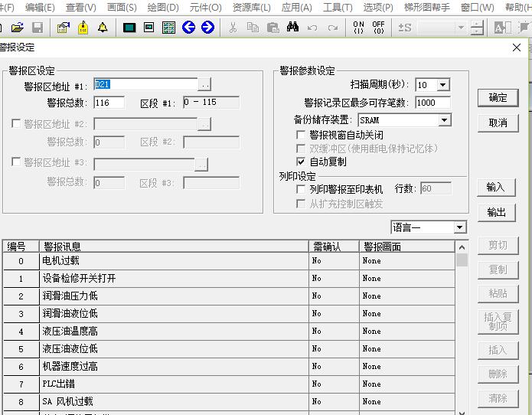Click the save disk icon
Image resolution: width=532 pixels, height=415 pixels.
(x=37, y=28)
